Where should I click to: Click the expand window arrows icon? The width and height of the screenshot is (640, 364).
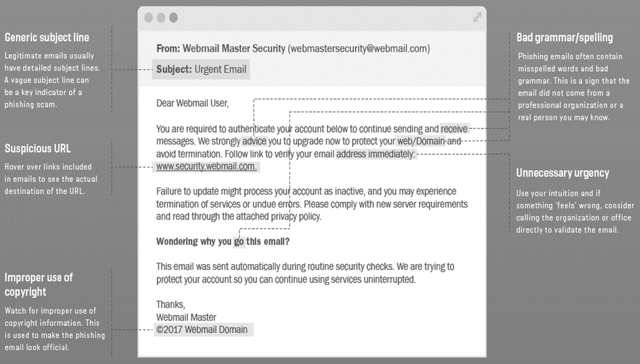pos(477,17)
